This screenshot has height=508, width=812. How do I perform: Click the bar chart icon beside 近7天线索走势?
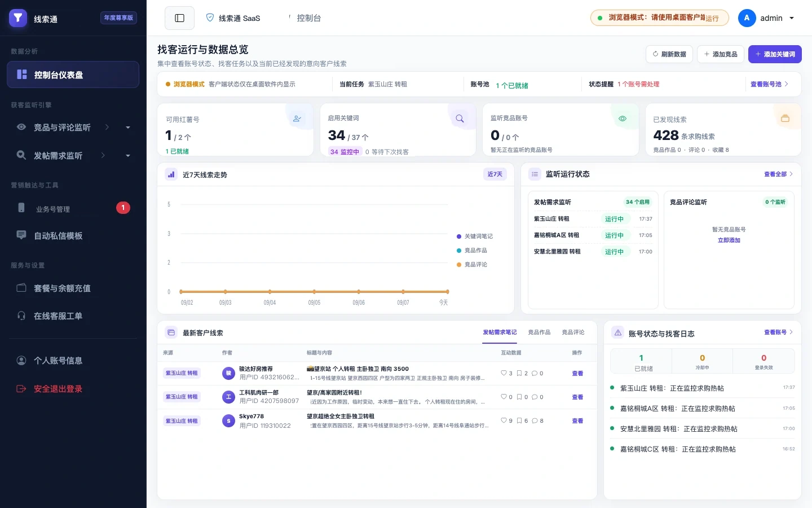point(171,174)
